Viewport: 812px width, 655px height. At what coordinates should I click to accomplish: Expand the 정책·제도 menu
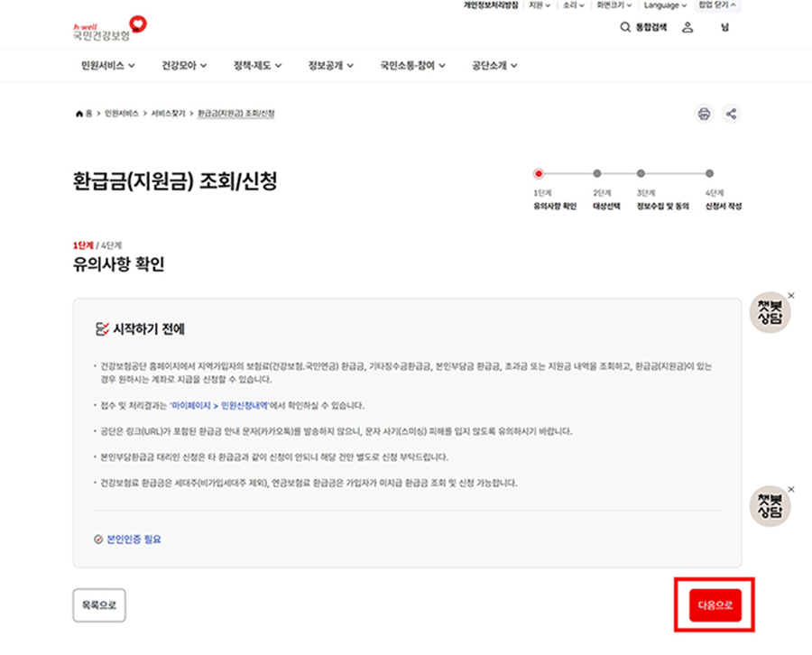click(257, 66)
